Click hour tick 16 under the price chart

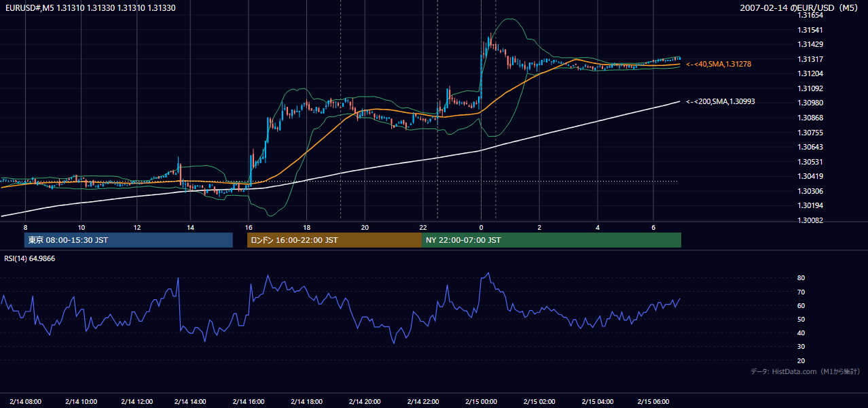click(249, 227)
